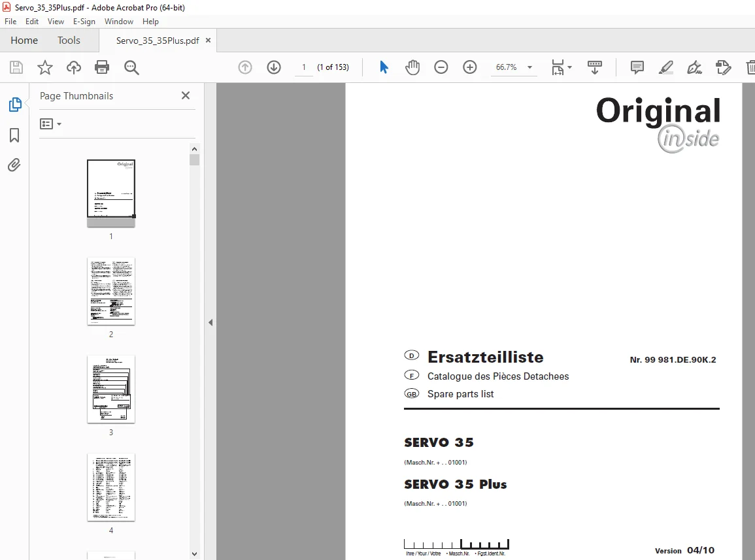Go to the previous page with the up arrow
The image size is (755, 560).
pyautogui.click(x=245, y=67)
